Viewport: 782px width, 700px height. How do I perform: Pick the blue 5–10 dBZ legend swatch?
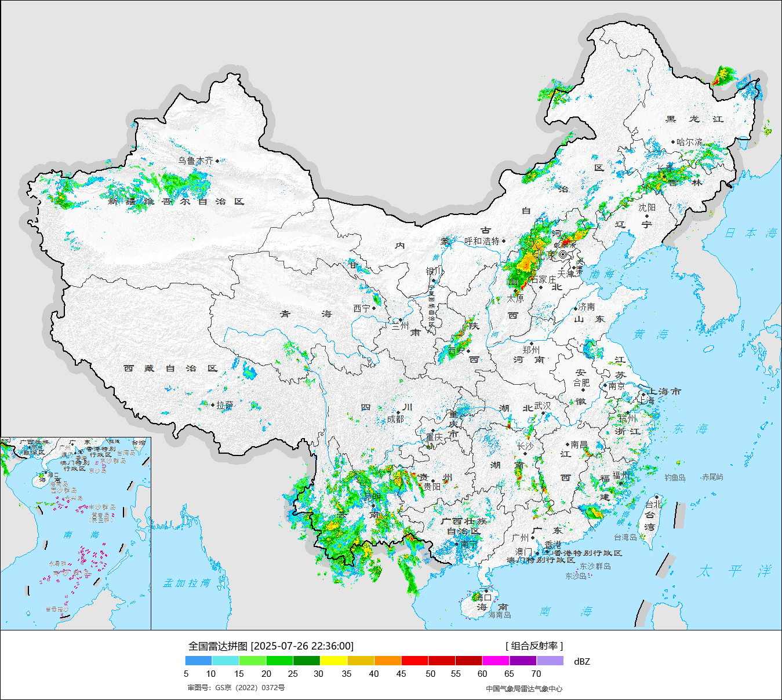tap(198, 661)
